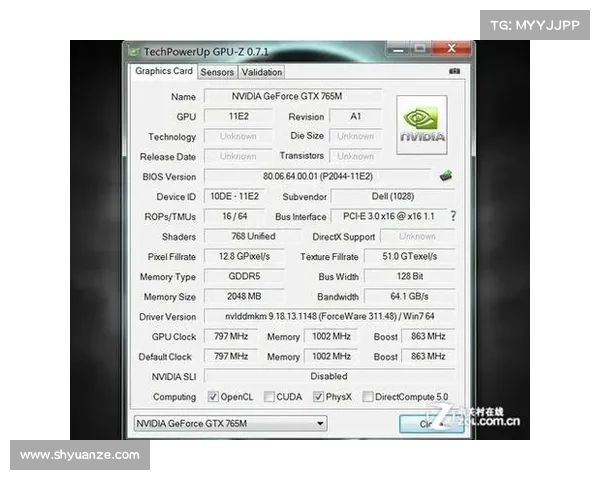This screenshot has height=480, width=600.
Task: Click the BIOS save chip icon
Action: click(x=445, y=176)
